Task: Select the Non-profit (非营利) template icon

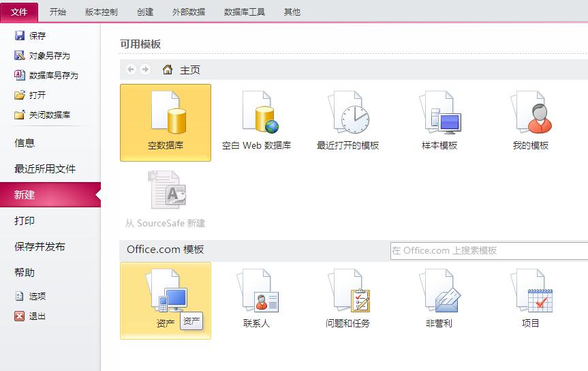Action: 440,291
